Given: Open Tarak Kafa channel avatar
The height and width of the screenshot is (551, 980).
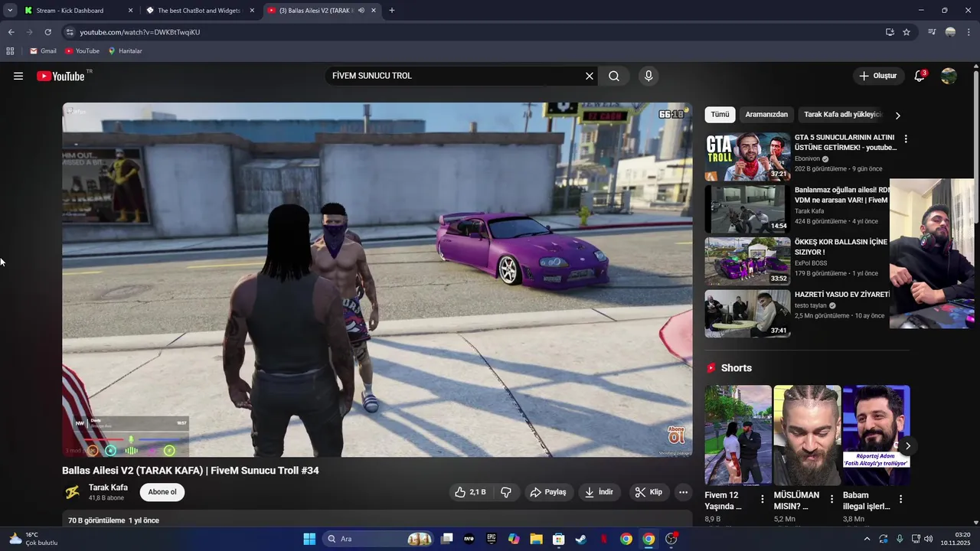Looking at the screenshot, I should [x=72, y=492].
